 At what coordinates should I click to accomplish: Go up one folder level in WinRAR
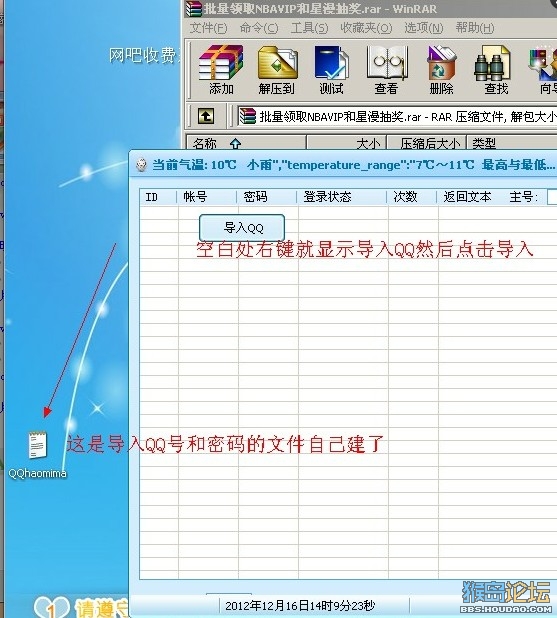206,116
